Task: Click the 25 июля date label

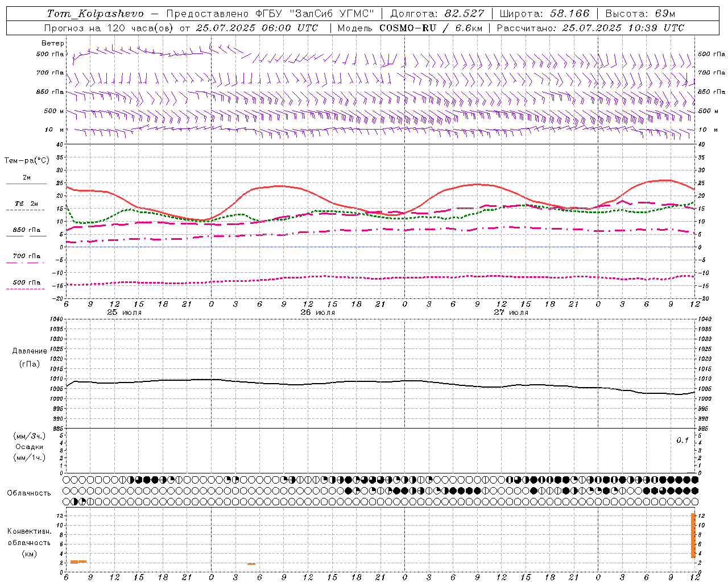Action: coord(125,312)
